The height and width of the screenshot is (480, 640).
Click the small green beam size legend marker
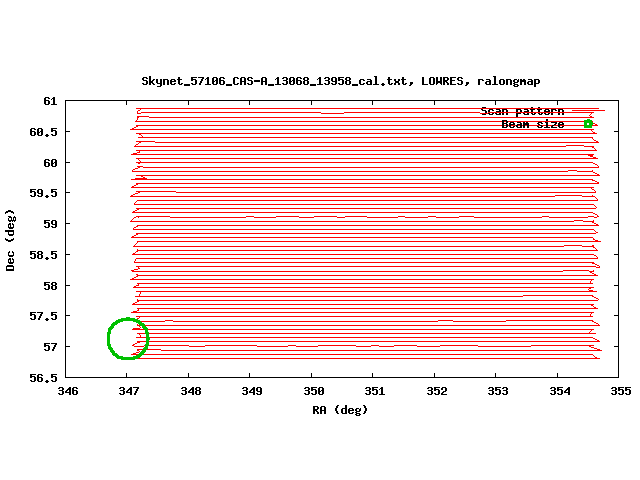pos(588,124)
